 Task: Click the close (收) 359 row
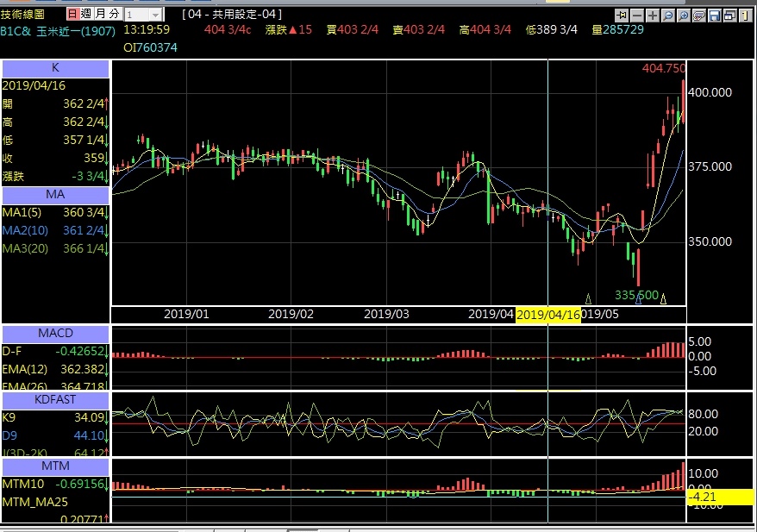(55, 159)
